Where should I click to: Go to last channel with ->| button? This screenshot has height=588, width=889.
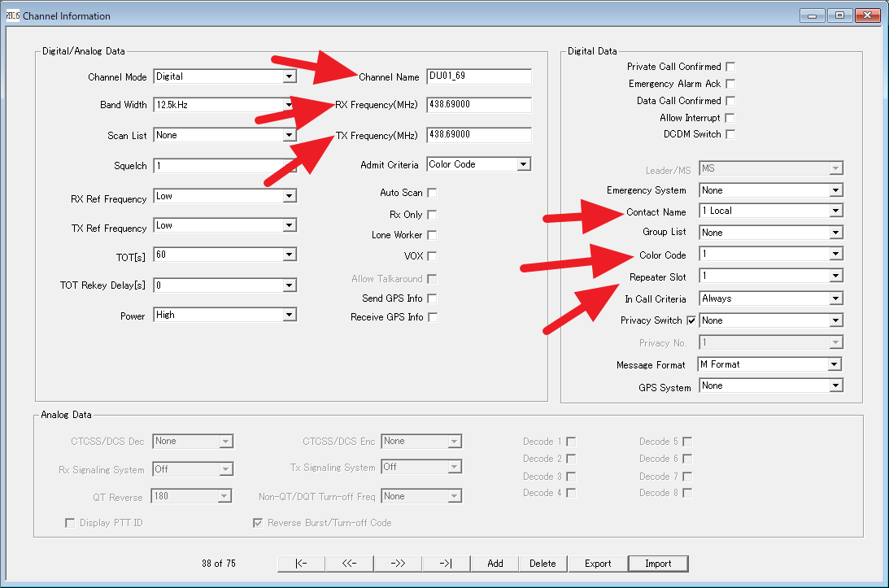pos(446,564)
